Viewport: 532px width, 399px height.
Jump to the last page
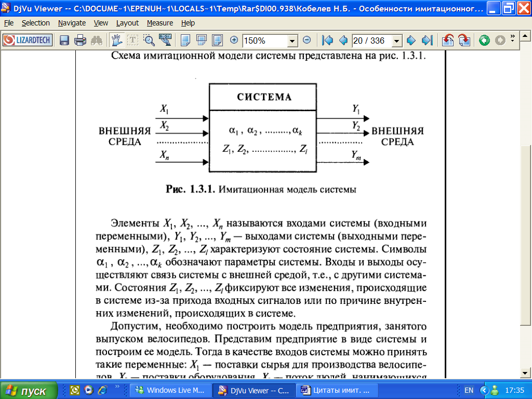(x=427, y=41)
